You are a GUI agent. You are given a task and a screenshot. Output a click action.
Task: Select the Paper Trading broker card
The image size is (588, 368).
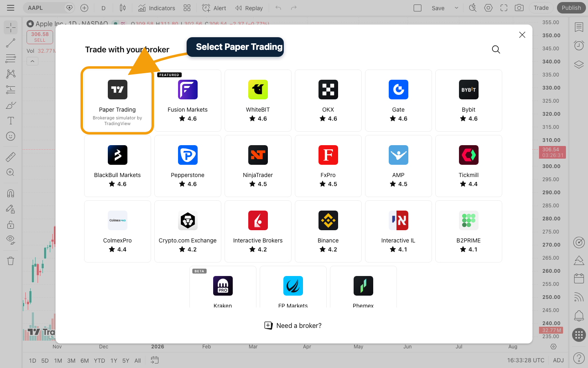tap(118, 101)
